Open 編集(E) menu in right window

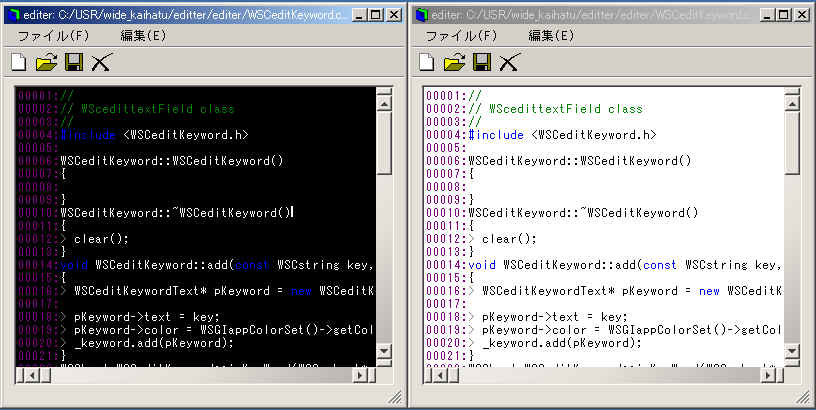point(551,36)
